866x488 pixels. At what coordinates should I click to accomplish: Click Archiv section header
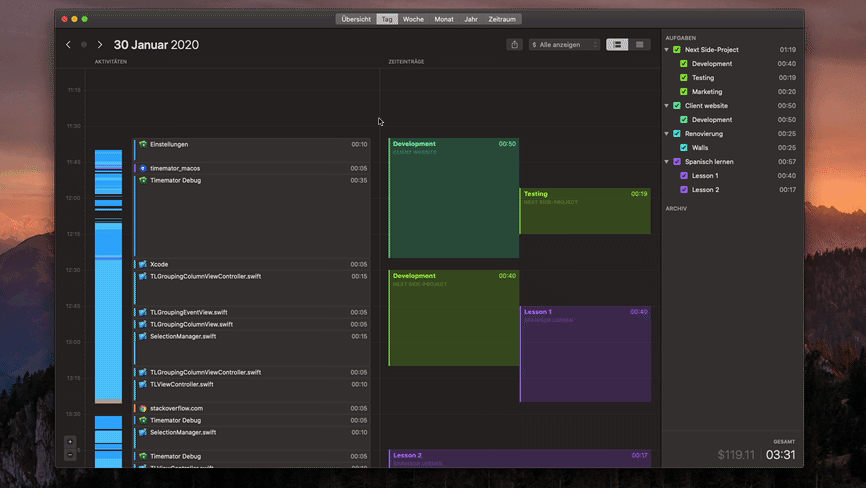[676, 209]
